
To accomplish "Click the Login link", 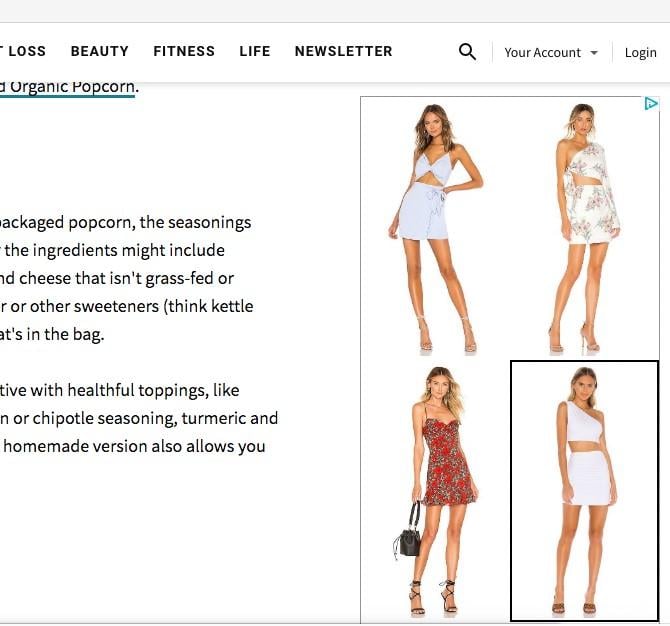I will click(641, 53).
